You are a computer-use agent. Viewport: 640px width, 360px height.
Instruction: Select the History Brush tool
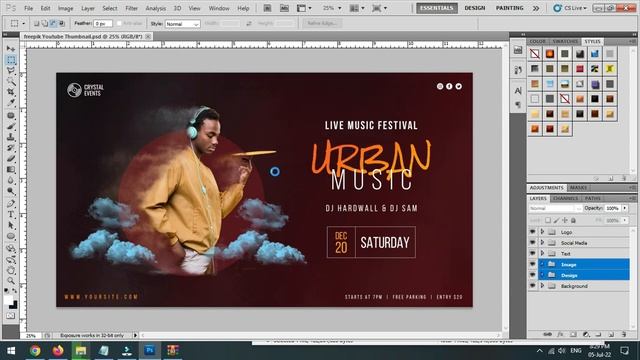[x=11, y=148]
